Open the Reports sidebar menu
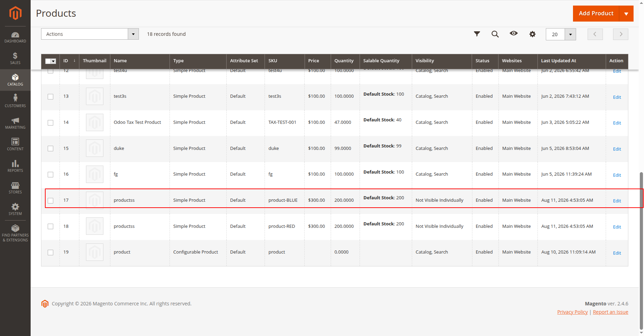Viewport: 644px width, 336px height. coord(15,166)
